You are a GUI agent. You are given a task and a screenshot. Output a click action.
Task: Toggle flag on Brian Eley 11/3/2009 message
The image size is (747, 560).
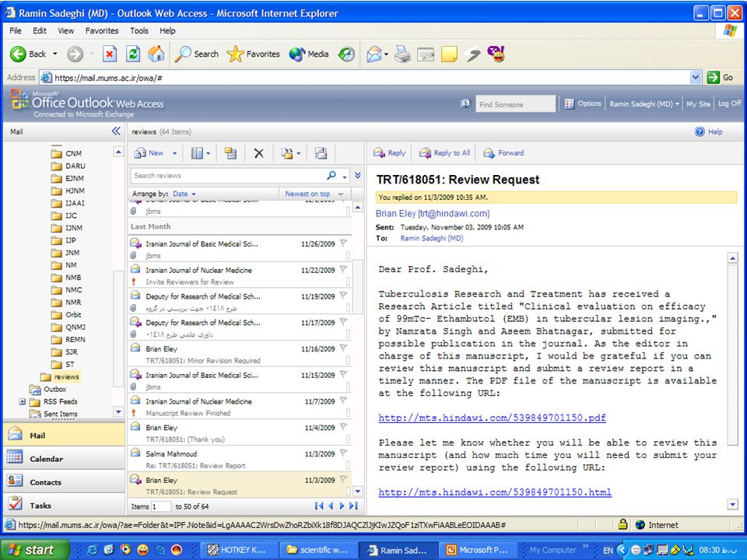[x=343, y=480]
